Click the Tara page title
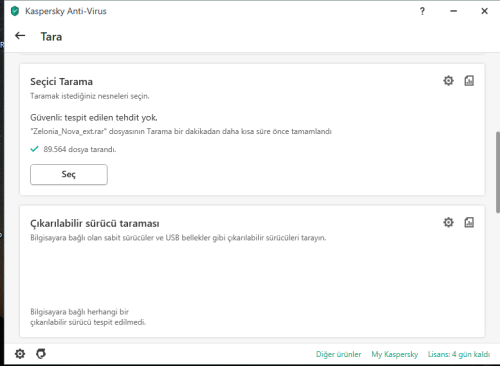Image resolution: width=500 pixels, height=366 pixels. click(51, 36)
